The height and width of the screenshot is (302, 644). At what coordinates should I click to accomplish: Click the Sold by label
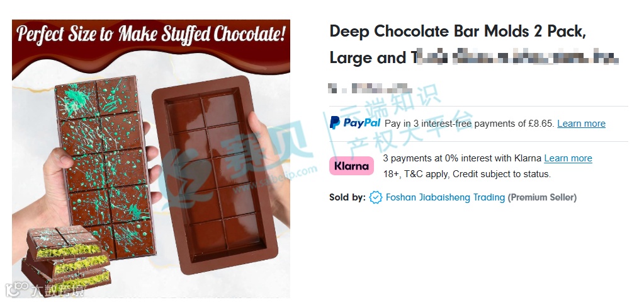tap(347, 197)
